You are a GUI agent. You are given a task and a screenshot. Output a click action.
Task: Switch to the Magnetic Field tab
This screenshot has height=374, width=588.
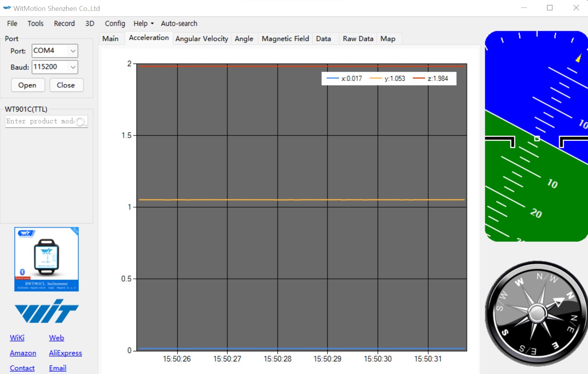click(285, 39)
